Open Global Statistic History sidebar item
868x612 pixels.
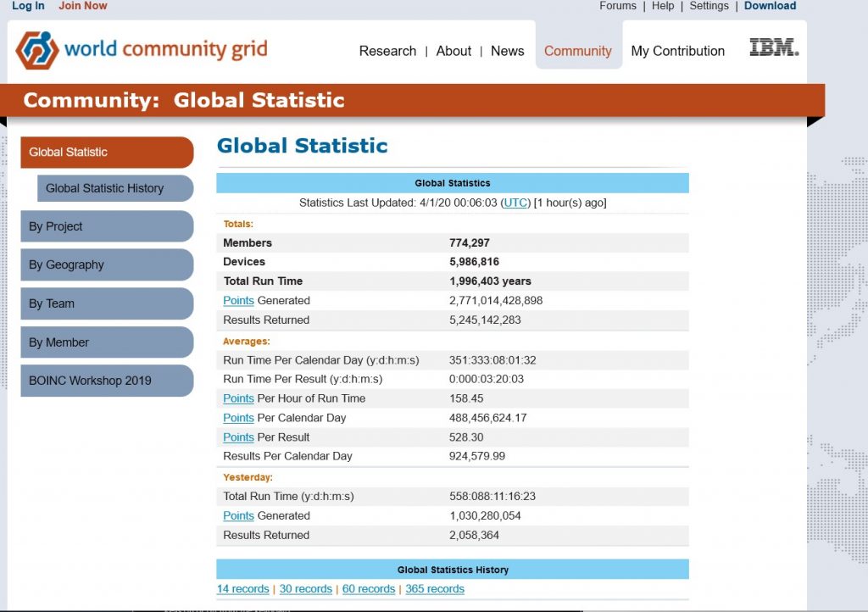[x=115, y=188]
